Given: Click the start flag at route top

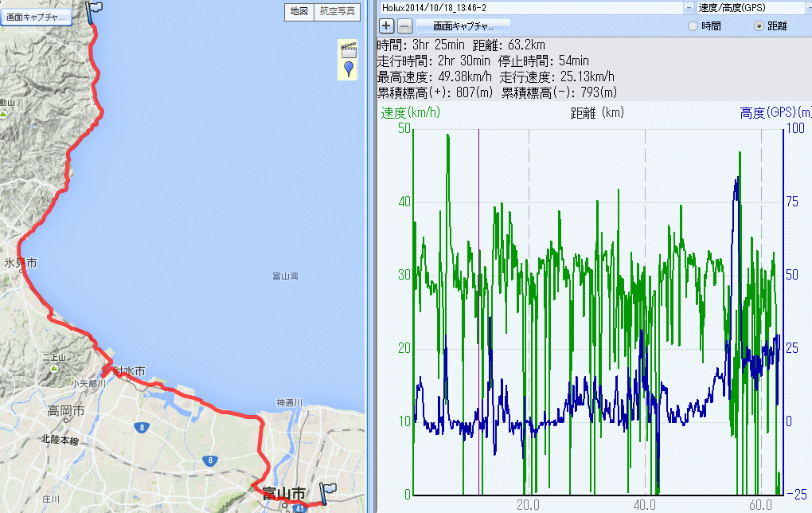Looking at the screenshot, I should pos(93,11).
